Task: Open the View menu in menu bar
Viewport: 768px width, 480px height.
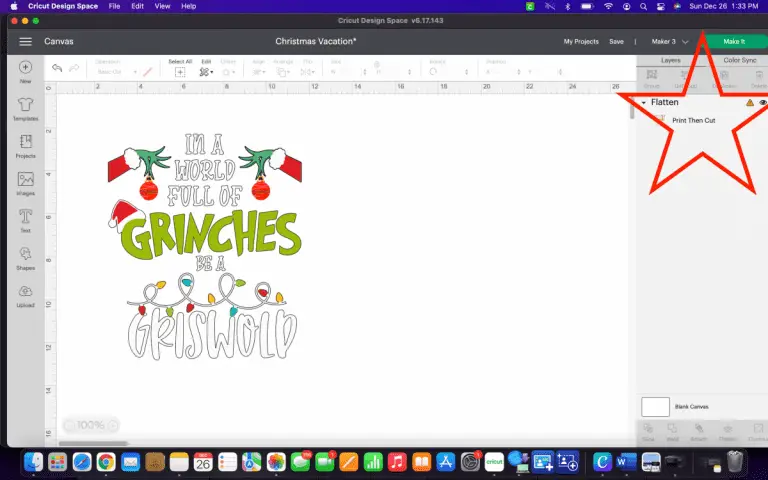Action: point(161,6)
